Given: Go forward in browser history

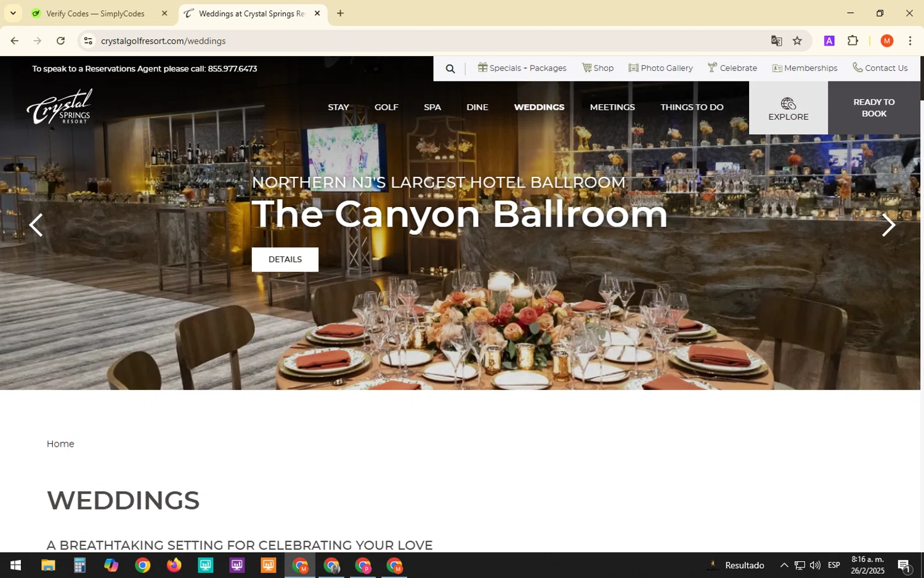Looking at the screenshot, I should click(38, 41).
